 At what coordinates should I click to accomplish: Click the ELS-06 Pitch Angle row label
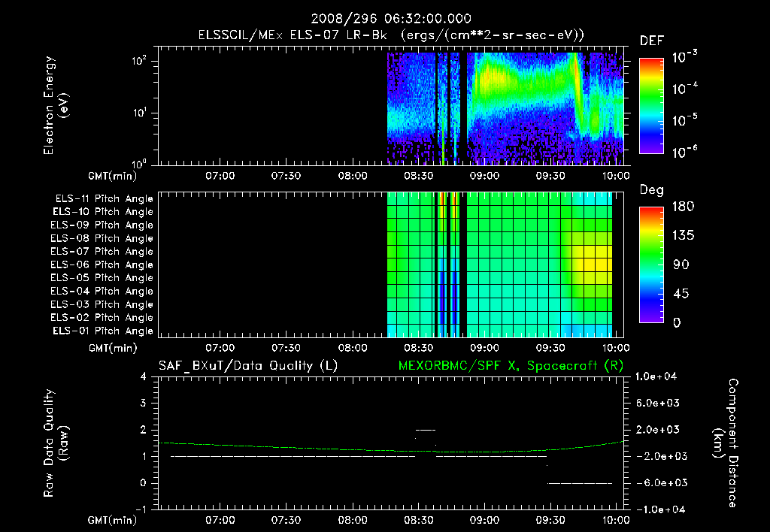point(102,265)
